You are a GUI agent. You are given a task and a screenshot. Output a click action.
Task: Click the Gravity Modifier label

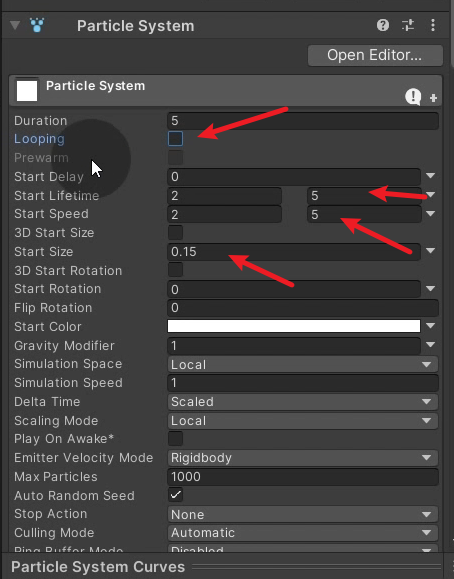(x=64, y=346)
